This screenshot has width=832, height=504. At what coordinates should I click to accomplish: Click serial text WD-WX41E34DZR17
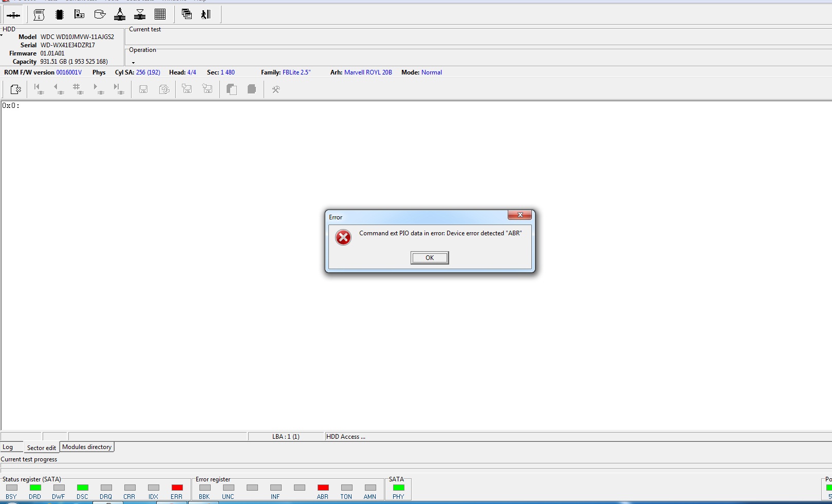pos(67,45)
